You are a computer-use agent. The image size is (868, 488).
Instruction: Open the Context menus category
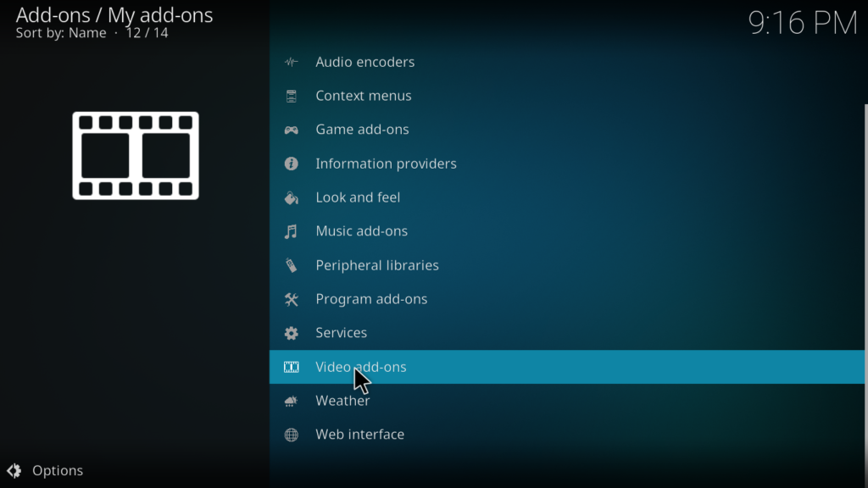(364, 96)
